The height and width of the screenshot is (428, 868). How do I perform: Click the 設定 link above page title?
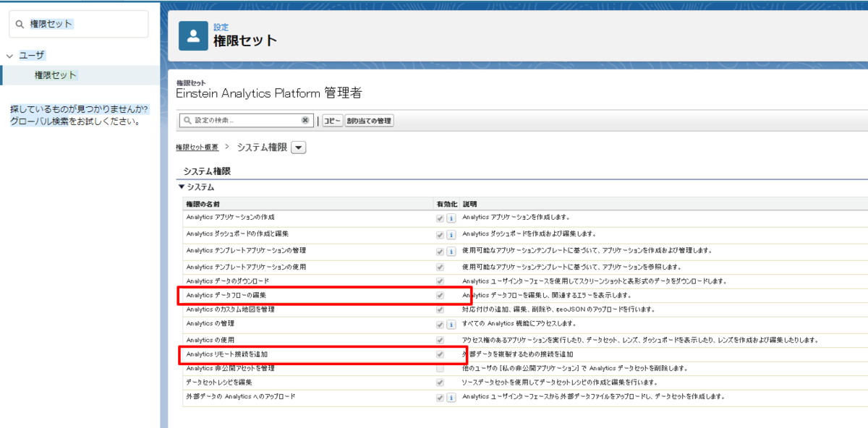[221, 27]
